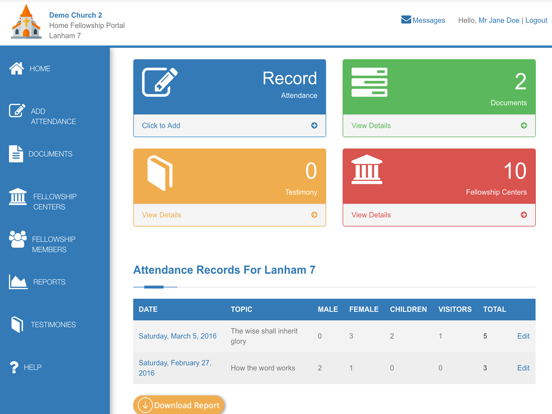This screenshot has width=552, height=414.
Task: Open View Details on the Testimony card
Action: point(161,215)
